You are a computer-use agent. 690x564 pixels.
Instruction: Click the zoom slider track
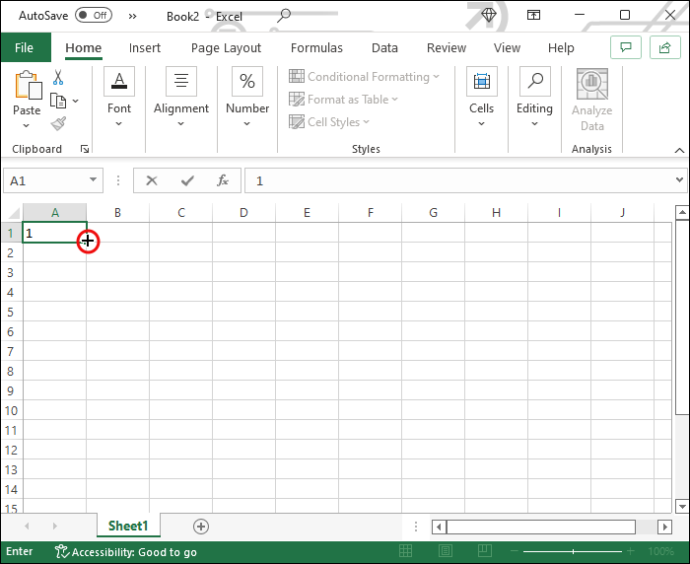click(573, 551)
